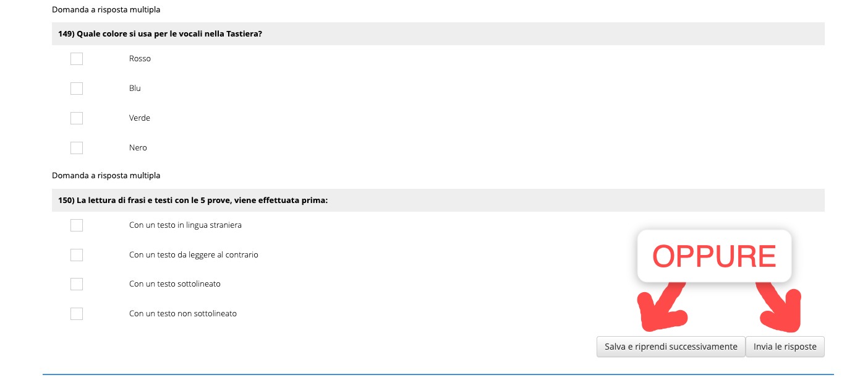
Task: Click the Nero answer text
Action: (138, 148)
